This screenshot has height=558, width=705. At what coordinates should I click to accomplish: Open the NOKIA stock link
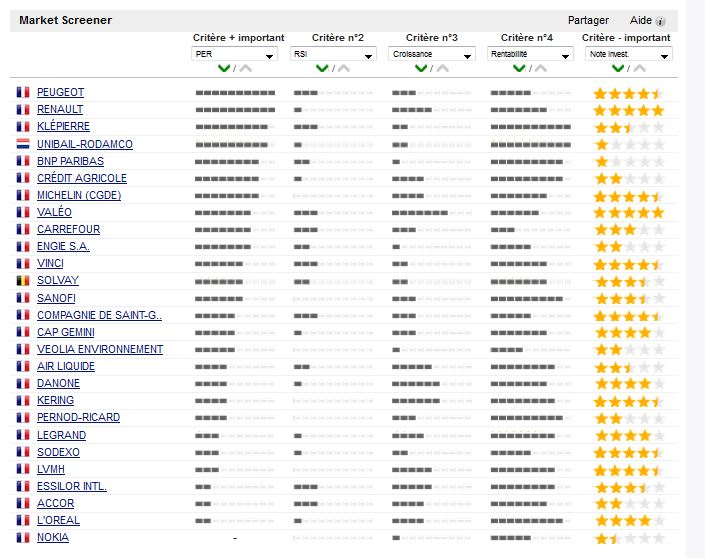tap(53, 538)
